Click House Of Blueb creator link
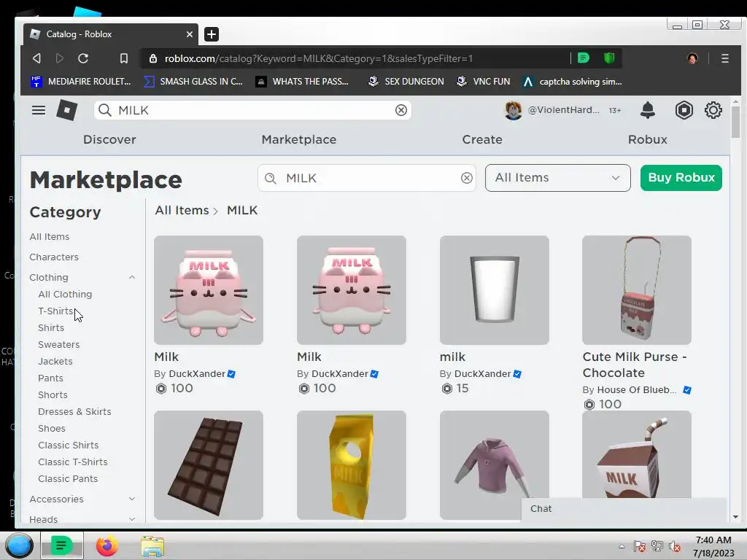 point(636,390)
